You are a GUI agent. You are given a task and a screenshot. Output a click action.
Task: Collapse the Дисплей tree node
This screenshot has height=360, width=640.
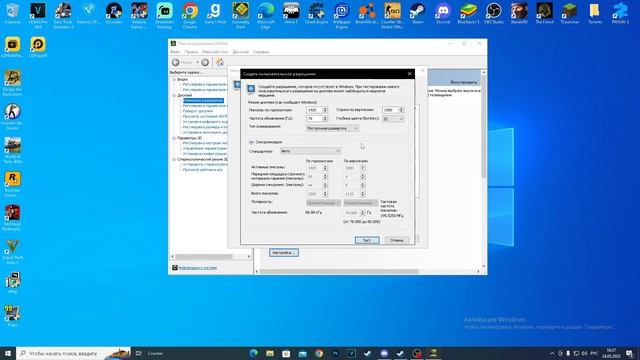(174, 95)
